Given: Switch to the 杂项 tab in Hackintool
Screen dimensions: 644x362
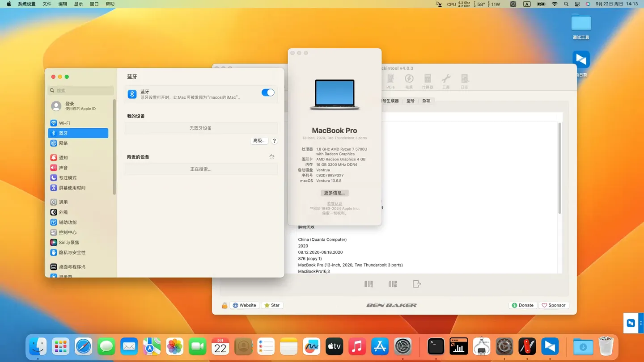Looking at the screenshot, I should (426, 101).
